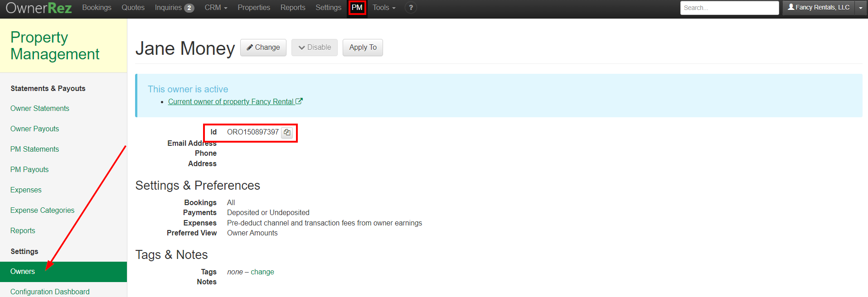Viewport: 868px width, 297px height.
Task: Expand the Tools menu
Action: coord(384,8)
